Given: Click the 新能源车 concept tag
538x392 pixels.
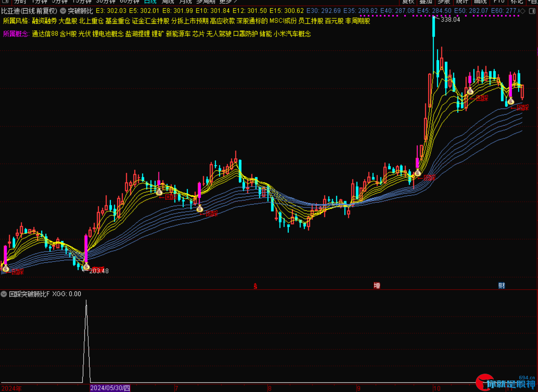Looking at the screenshot, I should click(x=178, y=34).
